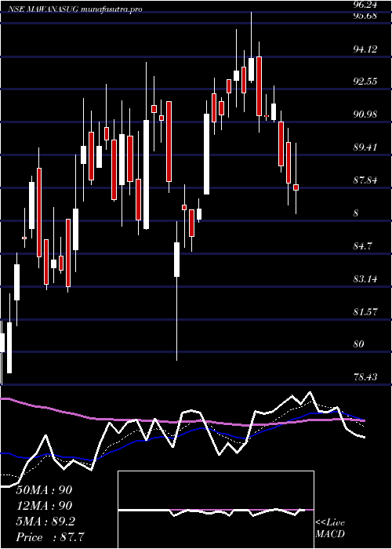Click the 94.12 price axis label

365,49
